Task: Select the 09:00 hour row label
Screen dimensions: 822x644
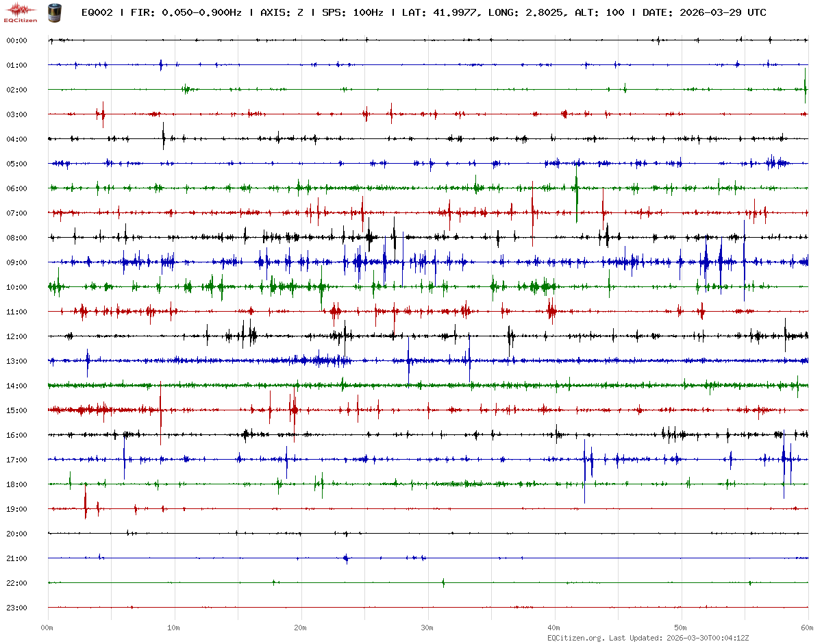Action: click(x=16, y=262)
